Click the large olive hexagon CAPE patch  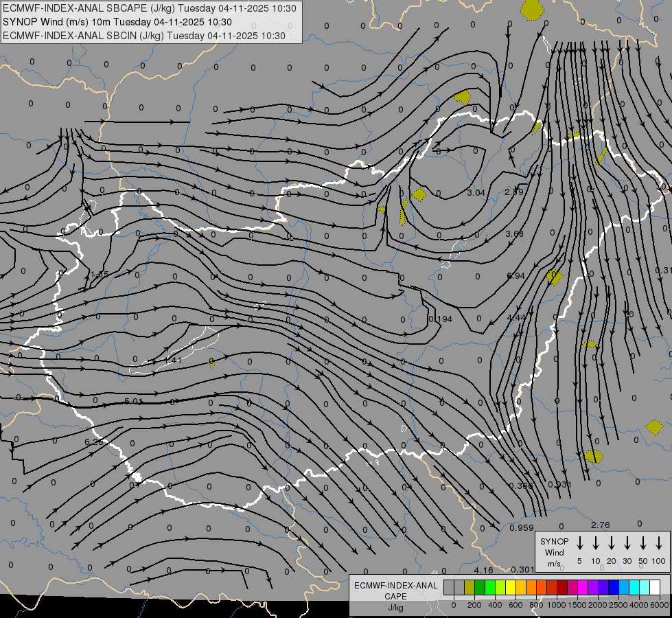(x=532, y=10)
